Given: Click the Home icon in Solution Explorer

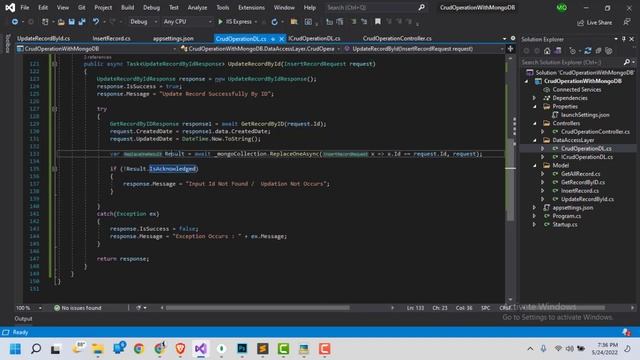Looking at the screenshot, I should pos(547,51).
